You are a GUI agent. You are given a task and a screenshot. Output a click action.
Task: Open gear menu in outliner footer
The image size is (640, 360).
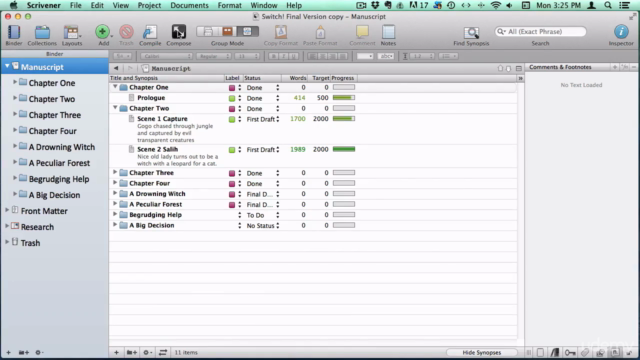point(147,352)
